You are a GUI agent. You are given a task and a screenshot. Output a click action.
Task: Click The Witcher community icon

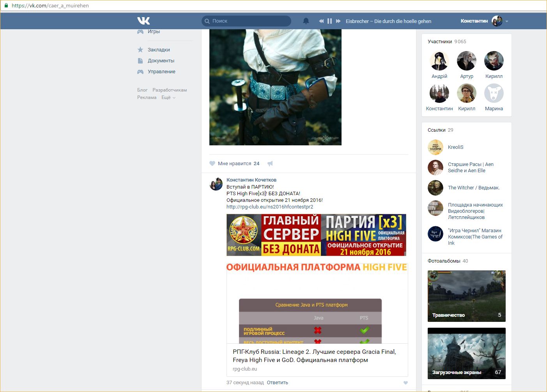point(435,188)
